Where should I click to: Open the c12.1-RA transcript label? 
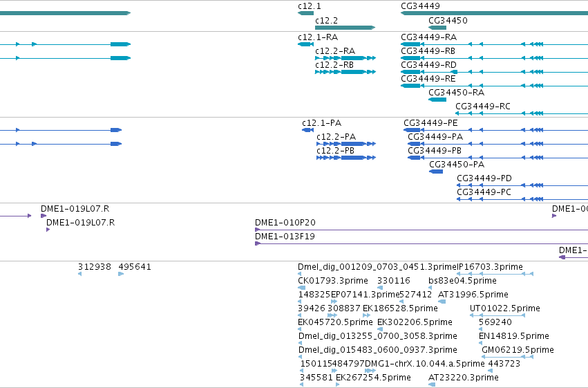(x=318, y=37)
